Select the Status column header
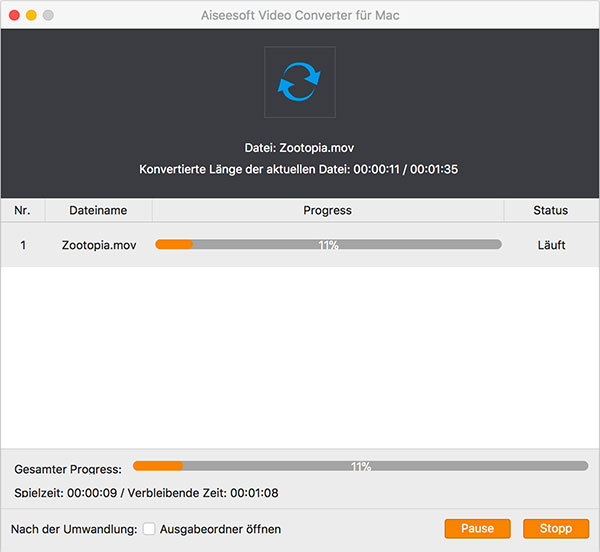This screenshot has width=600, height=552. pyautogui.click(x=551, y=210)
